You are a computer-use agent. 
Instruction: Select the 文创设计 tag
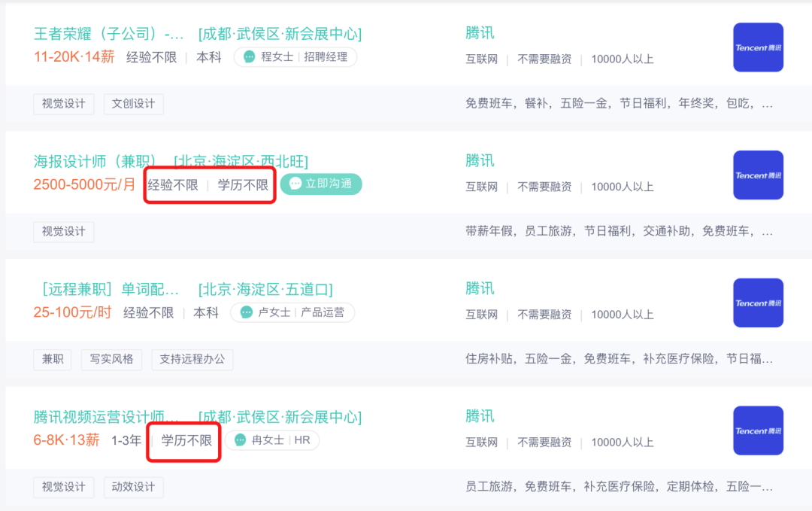point(134,104)
